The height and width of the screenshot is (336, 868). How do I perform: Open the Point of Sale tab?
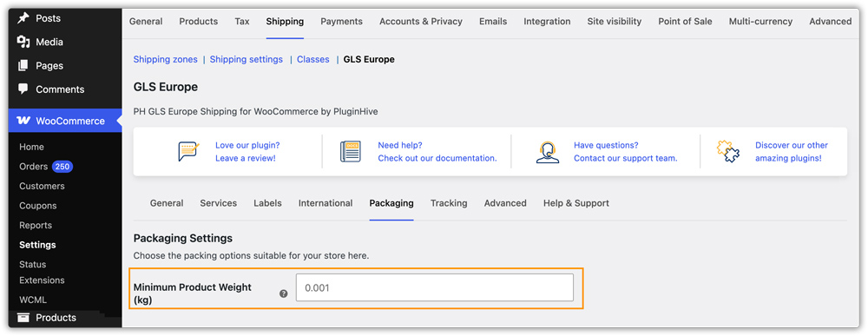(x=686, y=22)
